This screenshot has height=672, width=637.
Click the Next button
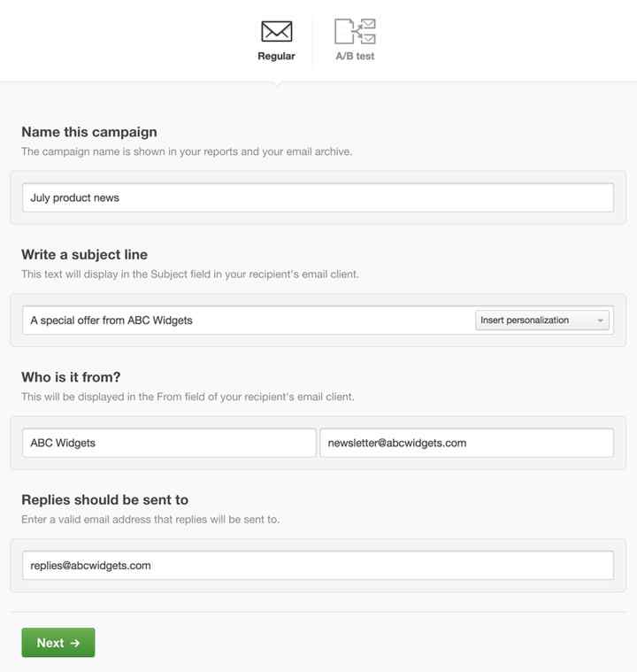pos(58,643)
